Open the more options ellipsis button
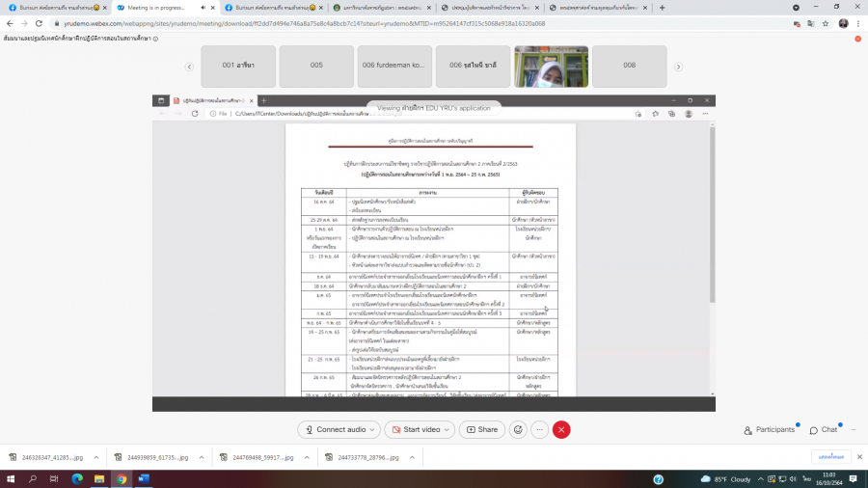The height and width of the screenshot is (488, 868). coord(539,429)
